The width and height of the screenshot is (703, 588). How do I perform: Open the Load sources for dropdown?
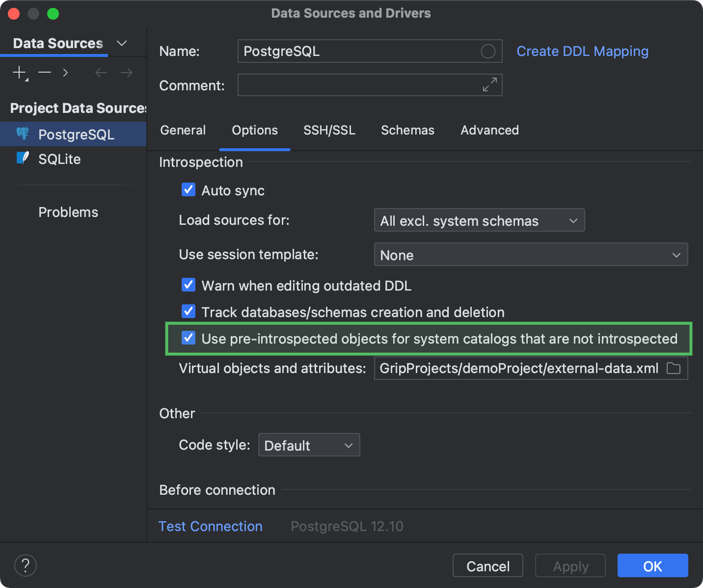pos(479,220)
